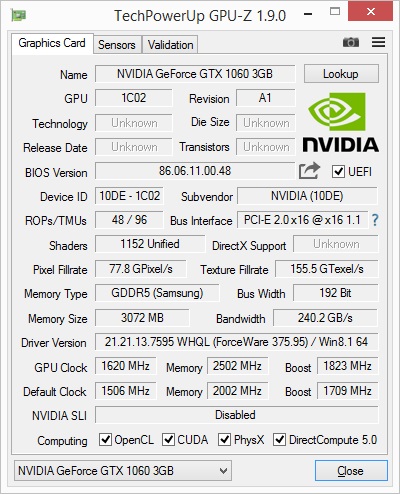Toggle the CUDA checkbox
This screenshot has height=494, width=400.
(168, 440)
